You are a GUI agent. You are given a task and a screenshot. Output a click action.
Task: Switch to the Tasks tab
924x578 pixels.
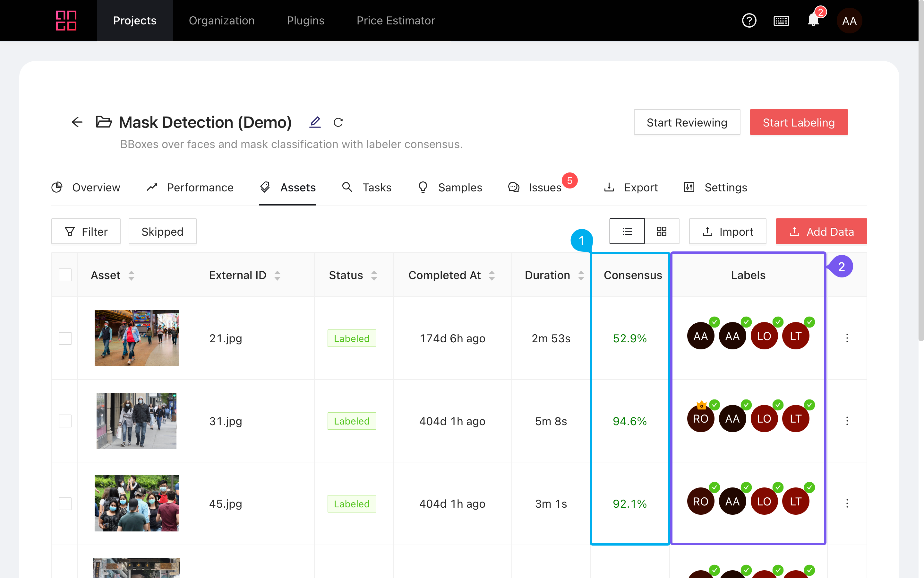click(x=366, y=187)
